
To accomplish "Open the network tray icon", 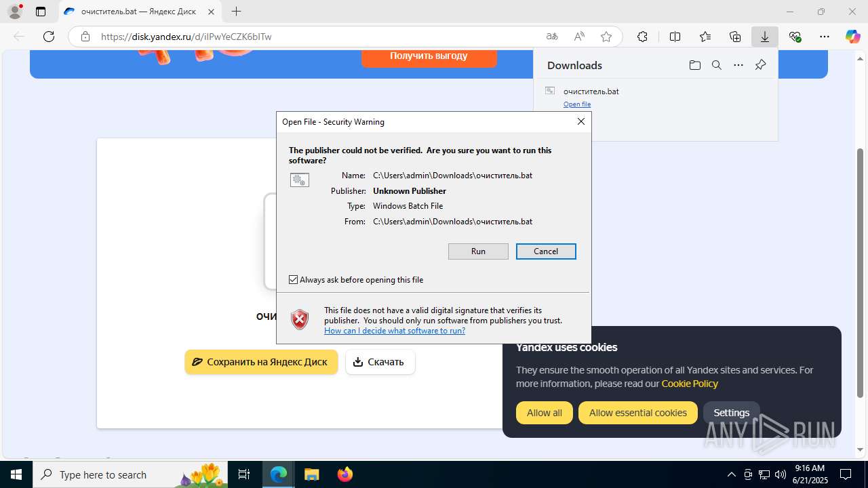I will [x=764, y=474].
